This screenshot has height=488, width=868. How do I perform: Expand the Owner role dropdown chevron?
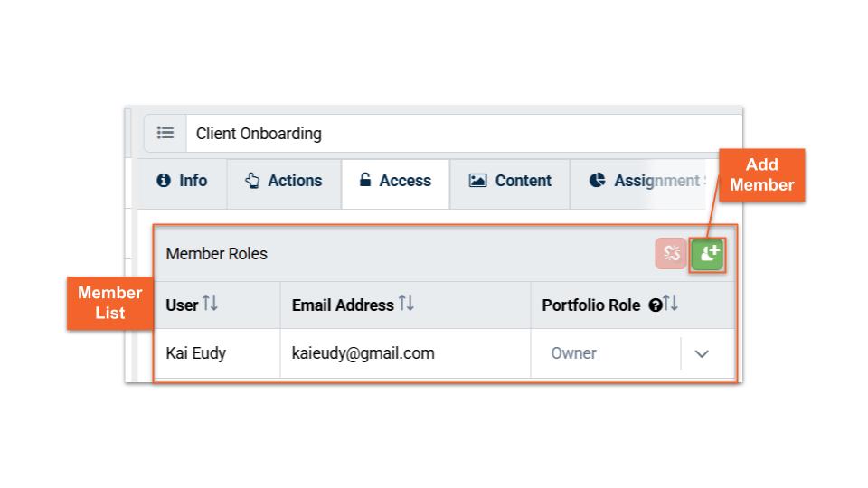(702, 353)
